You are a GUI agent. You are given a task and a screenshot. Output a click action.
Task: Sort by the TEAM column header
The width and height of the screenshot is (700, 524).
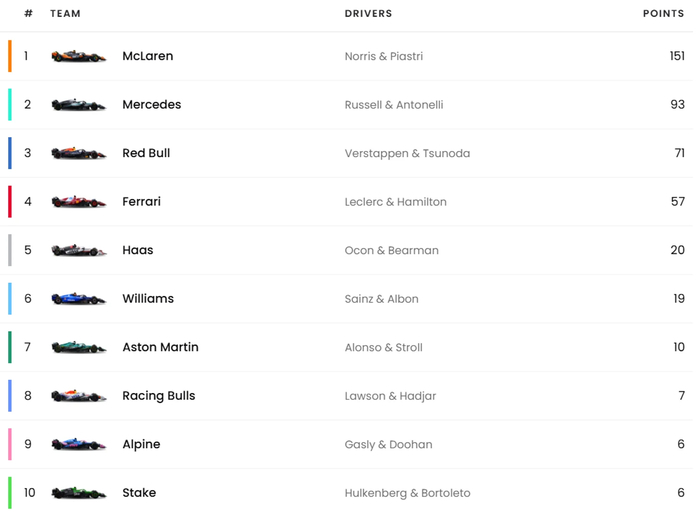[x=66, y=14]
